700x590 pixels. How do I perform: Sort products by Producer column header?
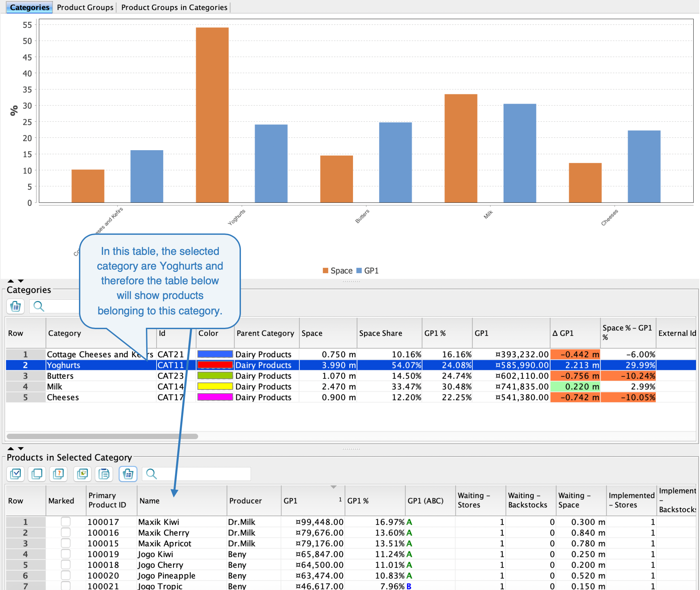pyautogui.click(x=254, y=501)
